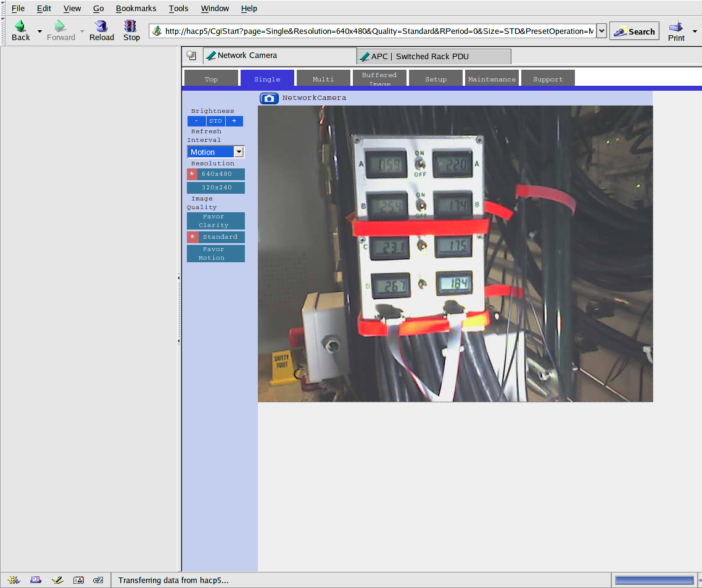The image size is (702, 588).
Task: Click the Forward navigation icon
Action: (x=61, y=31)
